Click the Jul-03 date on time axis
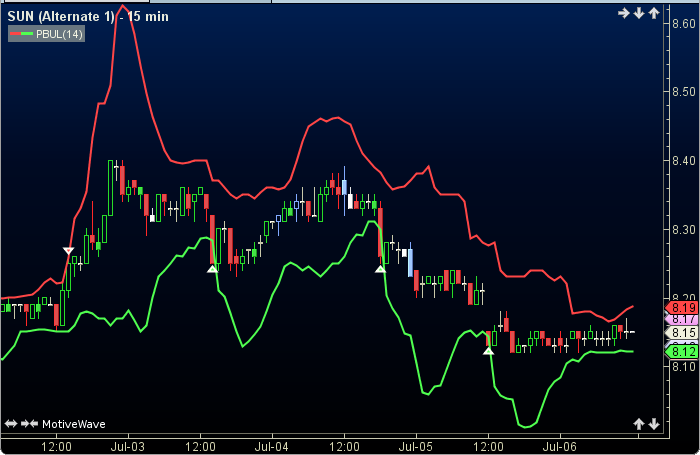The height and width of the screenshot is (455, 700). click(128, 447)
